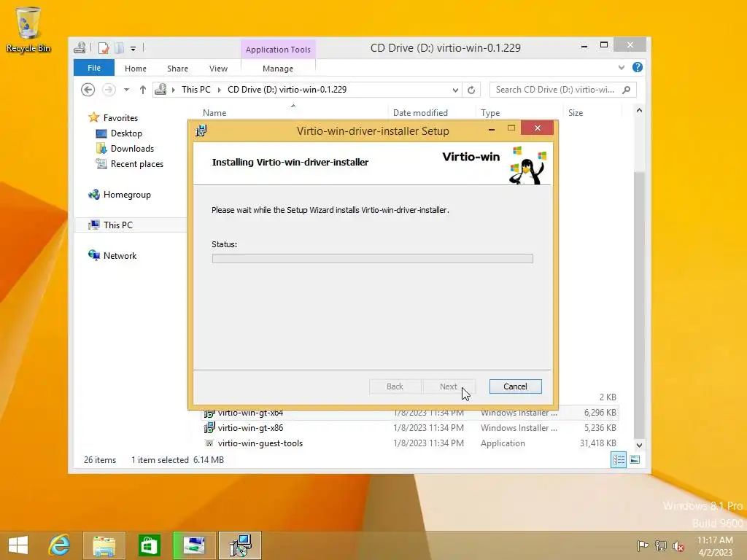This screenshot has width=747, height=560.
Task: Click the green-highlighted taskbar program icon
Action: pos(194,545)
